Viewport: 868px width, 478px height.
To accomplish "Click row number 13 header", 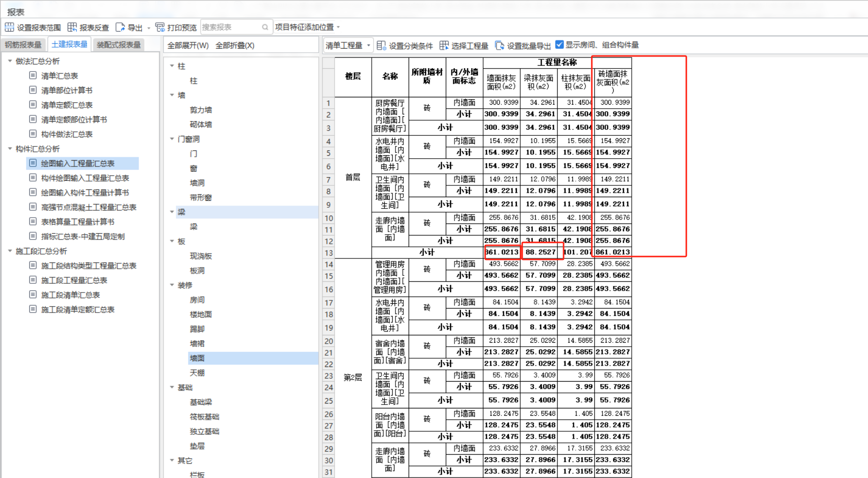I will click(x=329, y=253).
